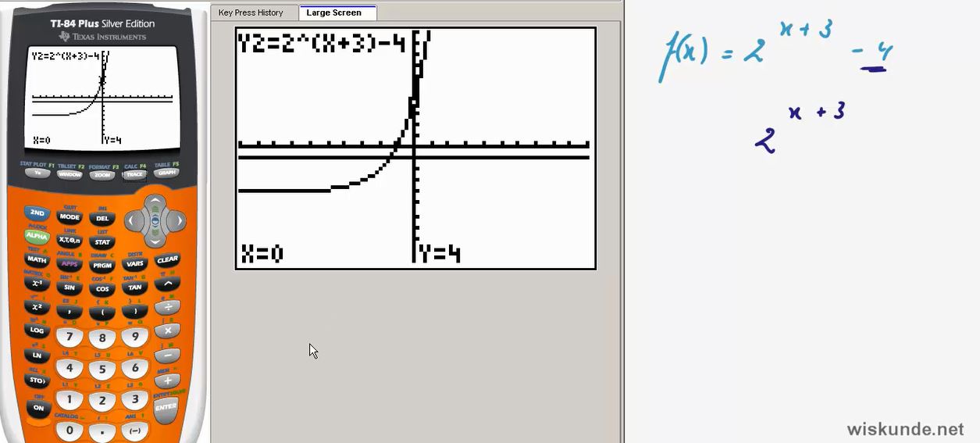
Task: Click the STAT key
Action: pos(102,242)
